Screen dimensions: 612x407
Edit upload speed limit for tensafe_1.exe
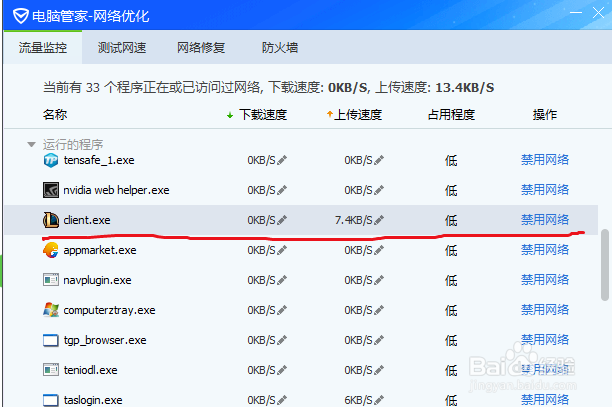379,160
